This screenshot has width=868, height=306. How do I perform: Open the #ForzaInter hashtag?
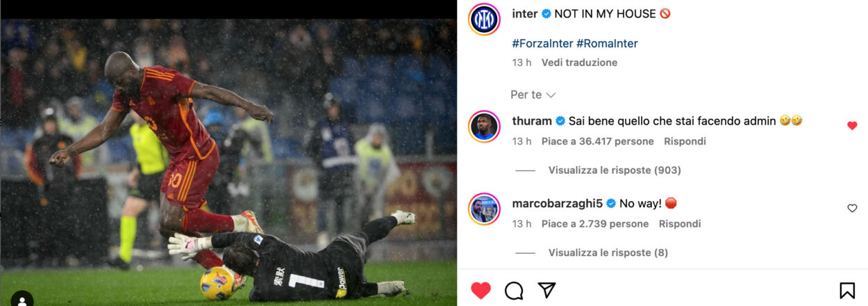[x=542, y=43]
